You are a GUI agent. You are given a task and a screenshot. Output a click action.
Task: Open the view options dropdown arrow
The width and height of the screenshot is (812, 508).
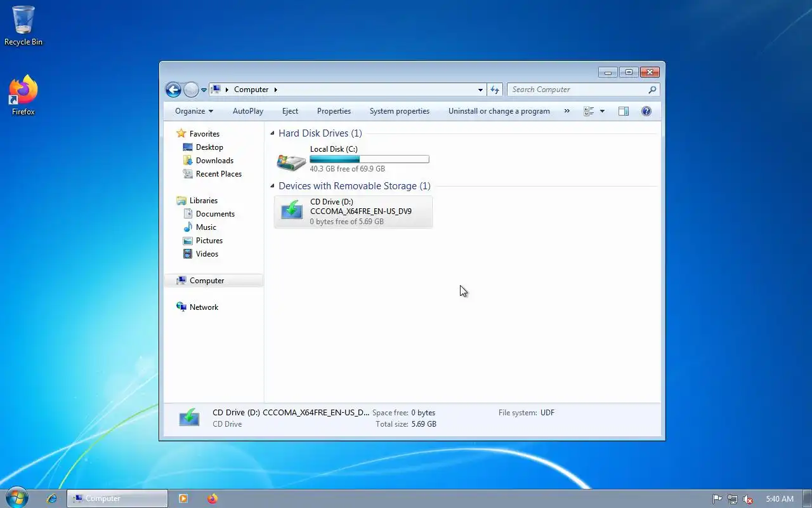(x=602, y=111)
